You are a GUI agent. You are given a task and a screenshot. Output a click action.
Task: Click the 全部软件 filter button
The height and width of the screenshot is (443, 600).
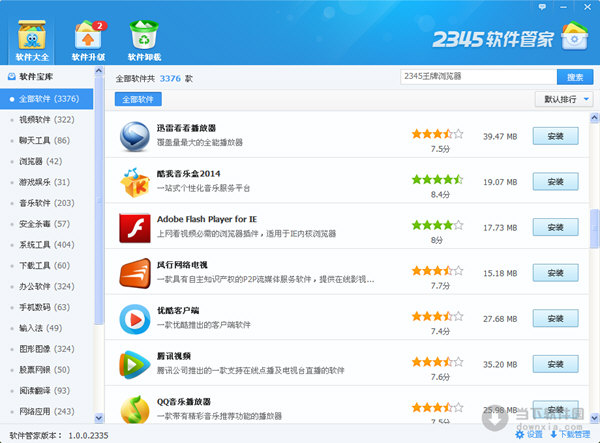point(138,99)
